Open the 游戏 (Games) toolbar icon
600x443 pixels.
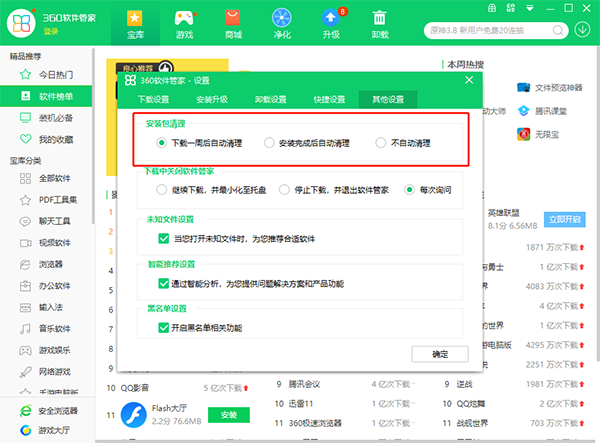tap(185, 24)
